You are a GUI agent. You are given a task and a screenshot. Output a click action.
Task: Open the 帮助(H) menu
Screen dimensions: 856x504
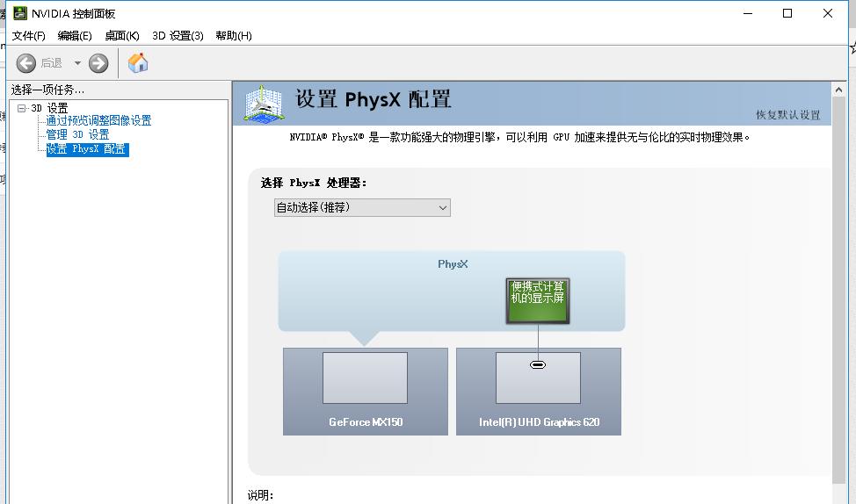pos(234,35)
